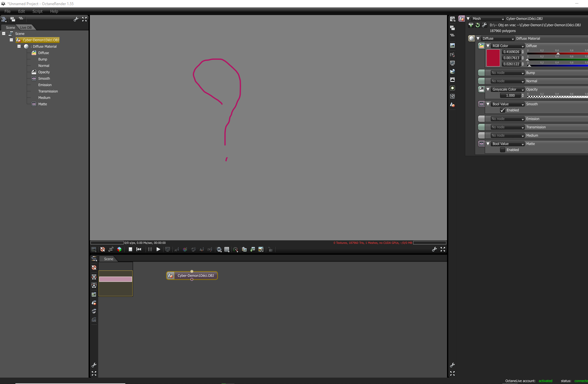
Task: Click the opacity value field 1.000
Action: click(x=511, y=96)
